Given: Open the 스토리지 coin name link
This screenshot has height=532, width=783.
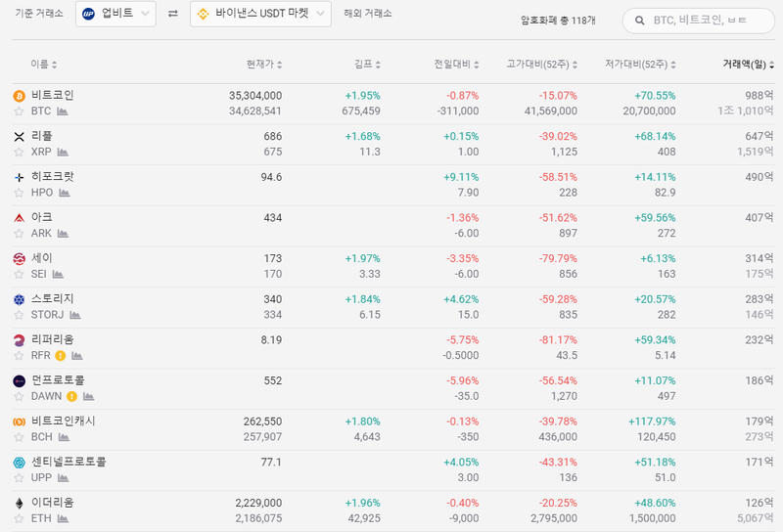Looking at the screenshot, I should pos(53,299).
